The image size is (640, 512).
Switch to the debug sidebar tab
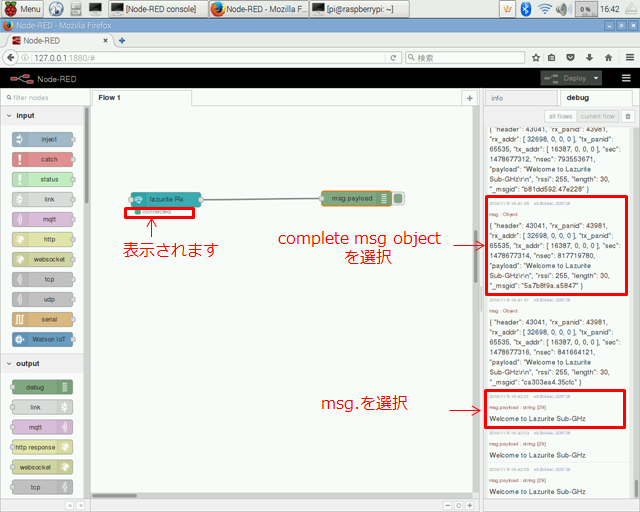[596, 98]
